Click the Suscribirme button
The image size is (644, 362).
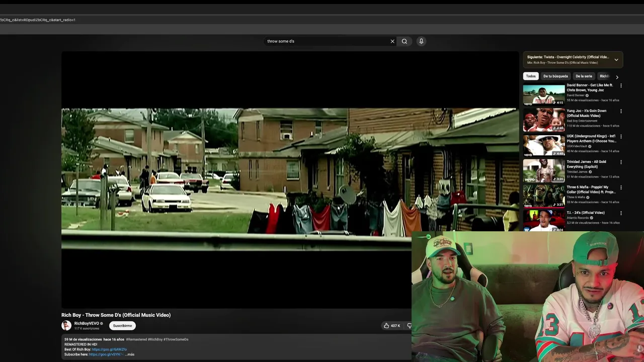click(x=122, y=326)
